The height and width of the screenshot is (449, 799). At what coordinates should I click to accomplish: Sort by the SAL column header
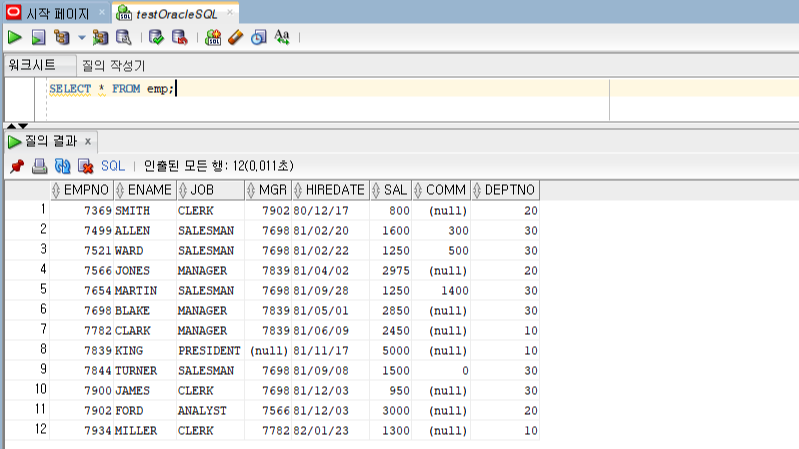[391, 190]
